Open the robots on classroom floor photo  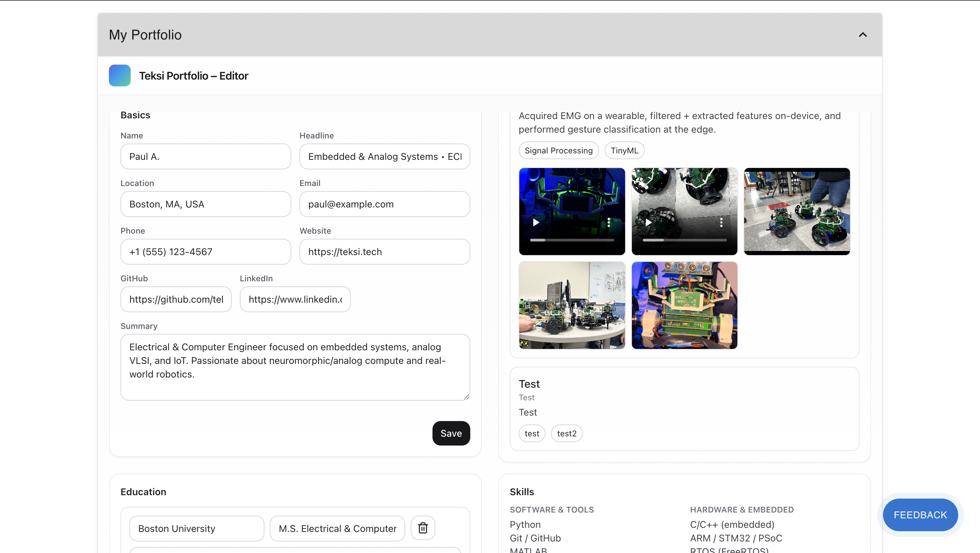(x=797, y=211)
